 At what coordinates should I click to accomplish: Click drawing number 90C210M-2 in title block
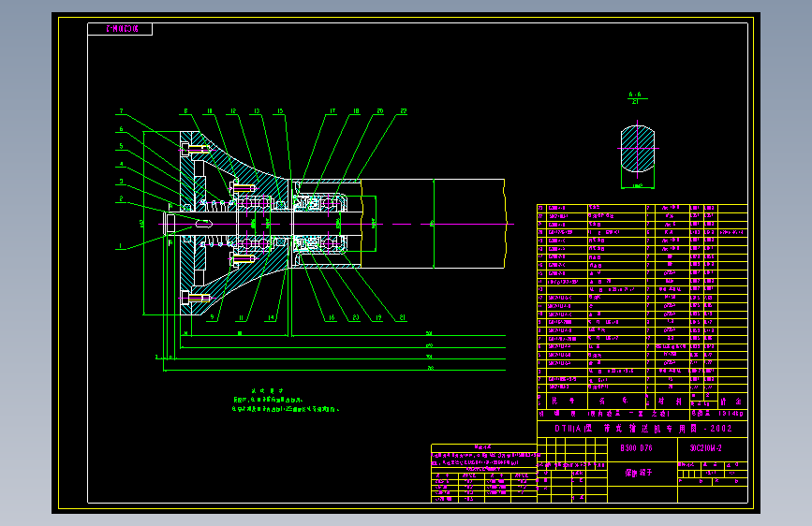(705, 448)
